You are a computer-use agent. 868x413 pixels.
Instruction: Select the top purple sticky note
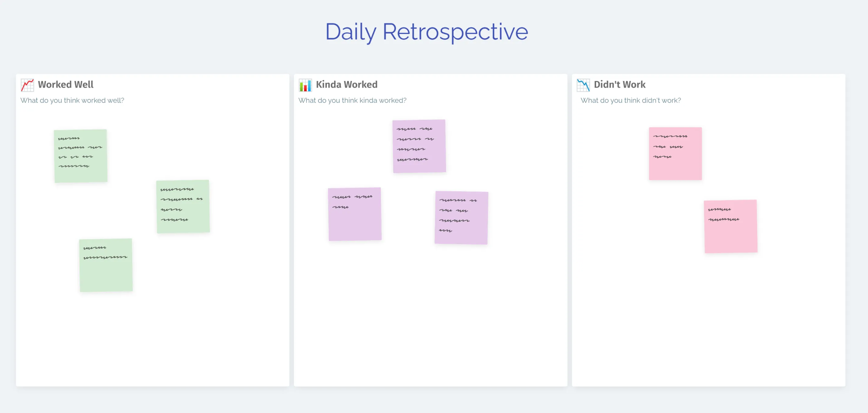pos(419,146)
